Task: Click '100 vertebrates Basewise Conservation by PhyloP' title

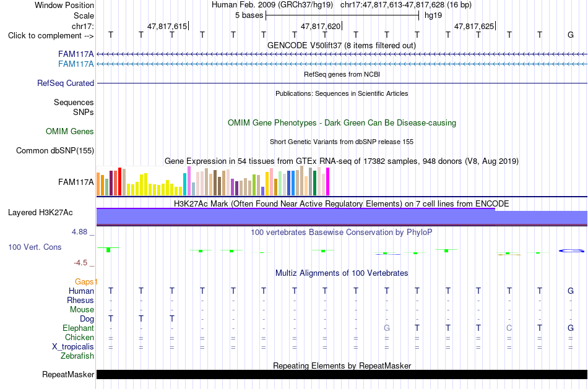Action: pyautogui.click(x=342, y=233)
